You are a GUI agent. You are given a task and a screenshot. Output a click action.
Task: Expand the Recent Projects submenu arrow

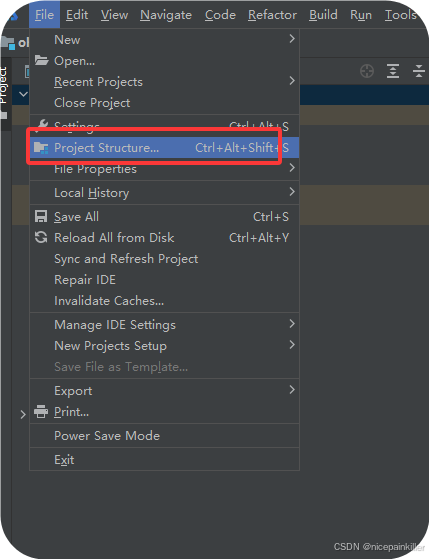pos(292,81)
